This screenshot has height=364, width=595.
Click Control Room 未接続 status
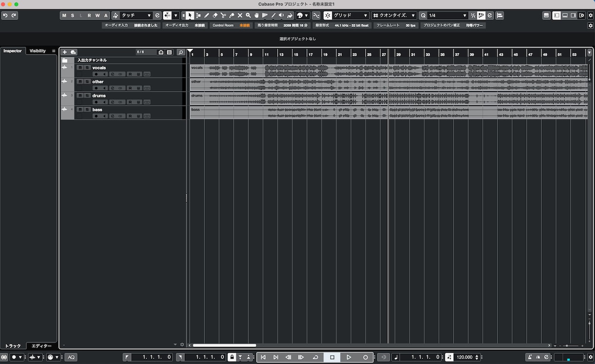231,25
